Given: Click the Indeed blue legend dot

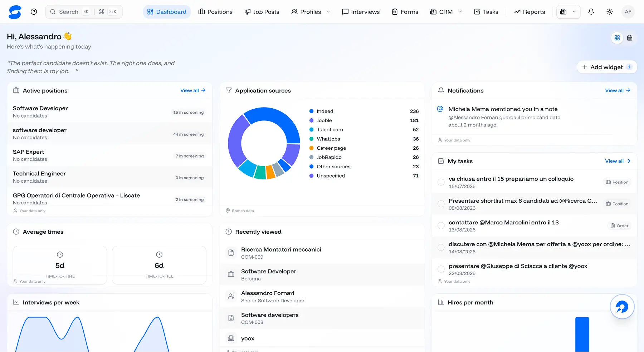Looking at the screenshot, I should pos(312,111).
